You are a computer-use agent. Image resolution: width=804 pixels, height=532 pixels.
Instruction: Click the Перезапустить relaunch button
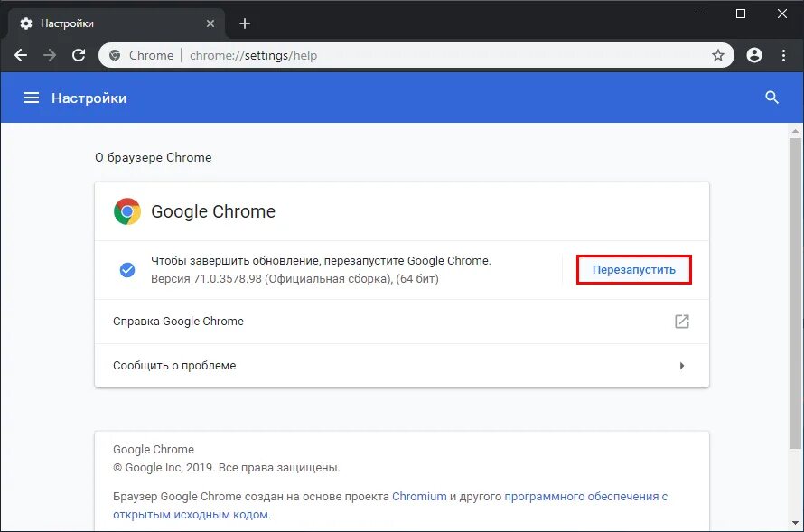pos(634,269)
